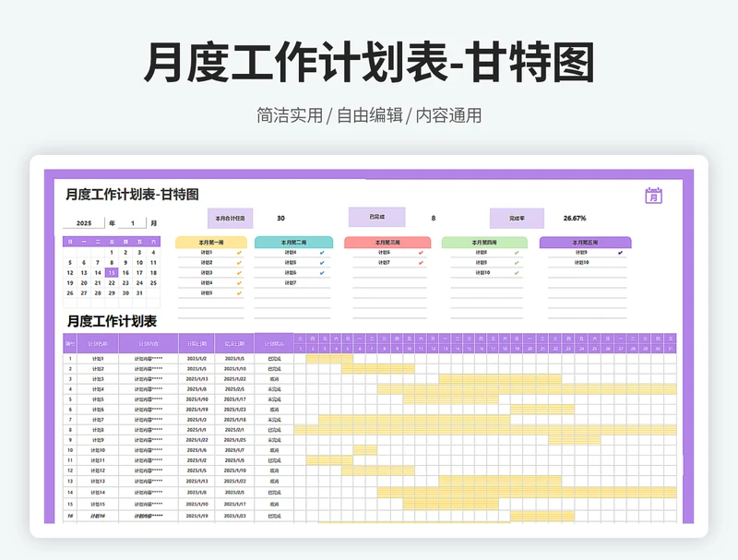The width and height of the screenshot is (738, 560).
Task: Click the day 31 Gantt column header
Action: (671, 349)
